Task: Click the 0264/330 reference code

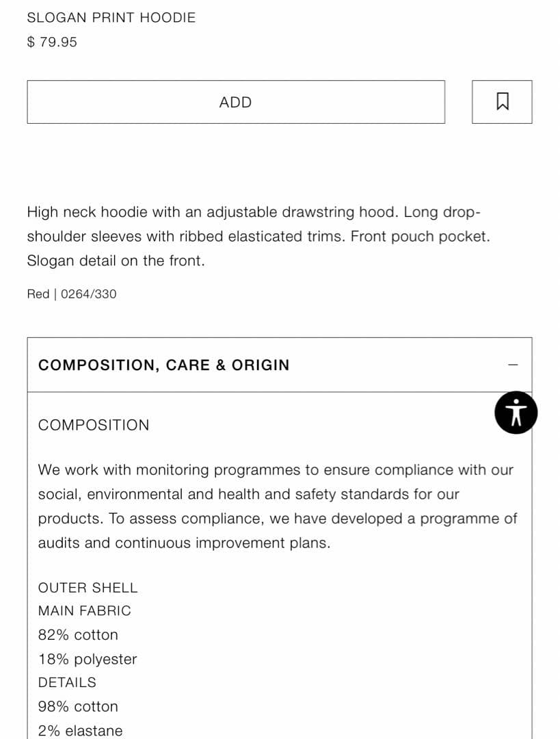Action: [x=89, y=294]
